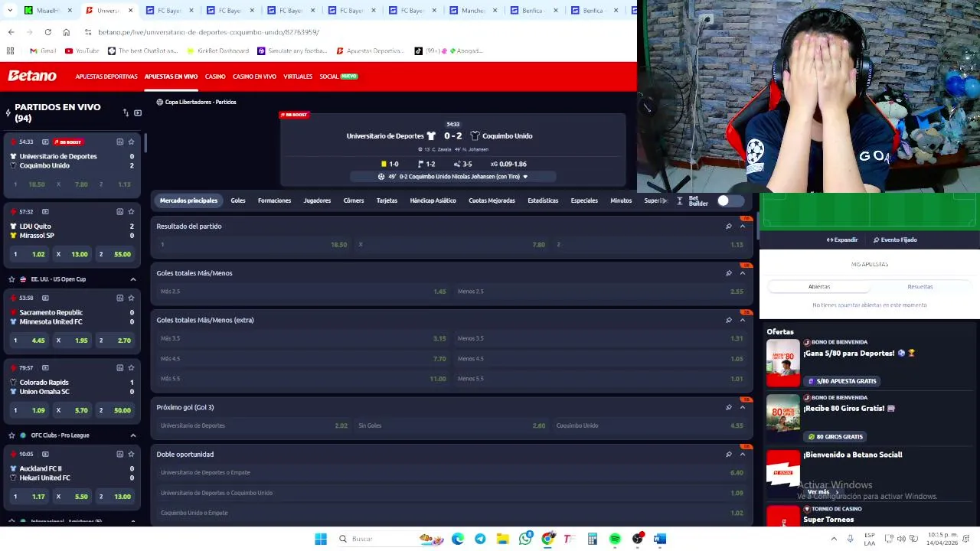
Task: Favorite the LDU Quito match star
Action: pyautogui.click(x=131, y=211)
